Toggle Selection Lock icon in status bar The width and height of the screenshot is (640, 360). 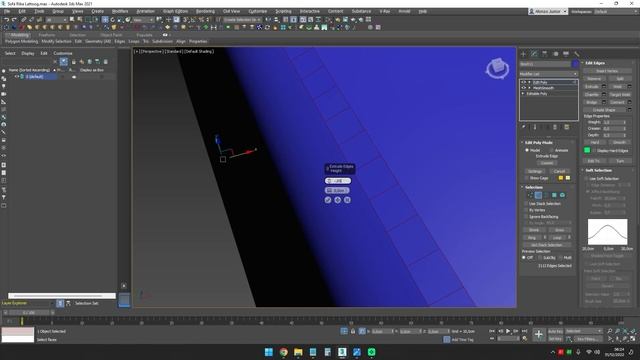353,331
